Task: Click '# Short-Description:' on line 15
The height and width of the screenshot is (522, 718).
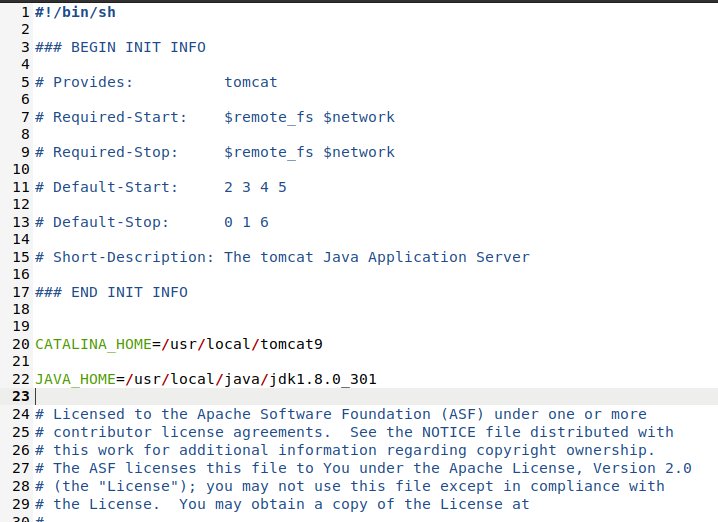Action: click(125, 257)
